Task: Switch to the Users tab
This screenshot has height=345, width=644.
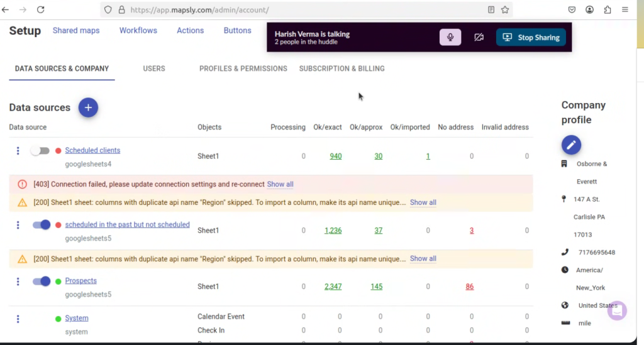Action: point(154,68)
